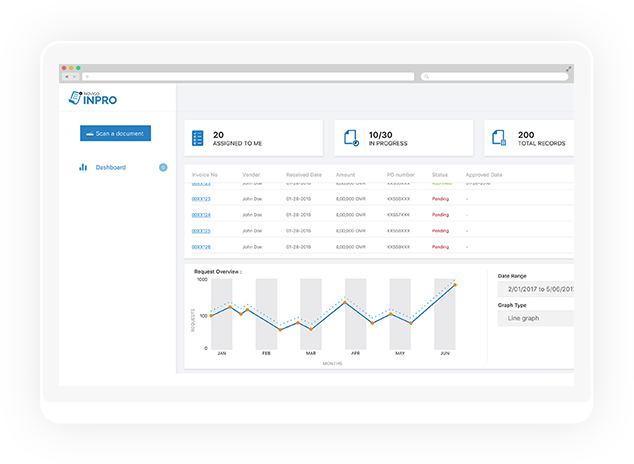
Task: Open invoice 00XX123 link
Action: coord(201,199)
